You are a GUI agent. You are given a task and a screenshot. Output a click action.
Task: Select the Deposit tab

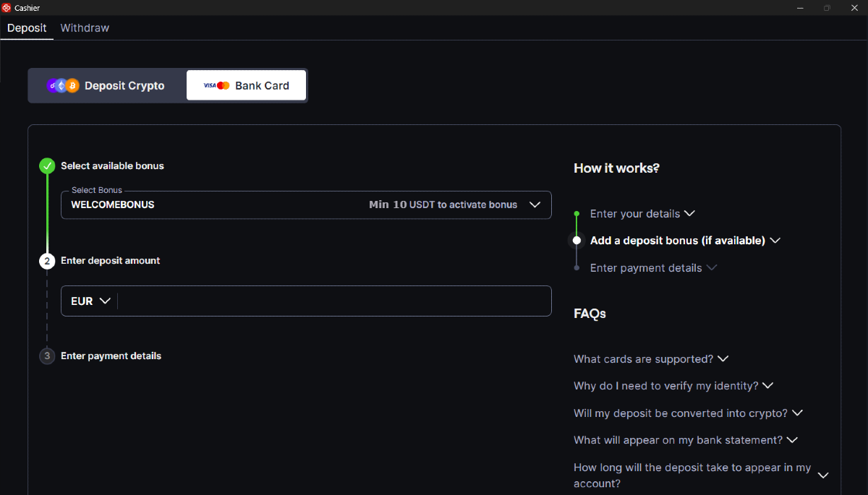click(27, 28)
